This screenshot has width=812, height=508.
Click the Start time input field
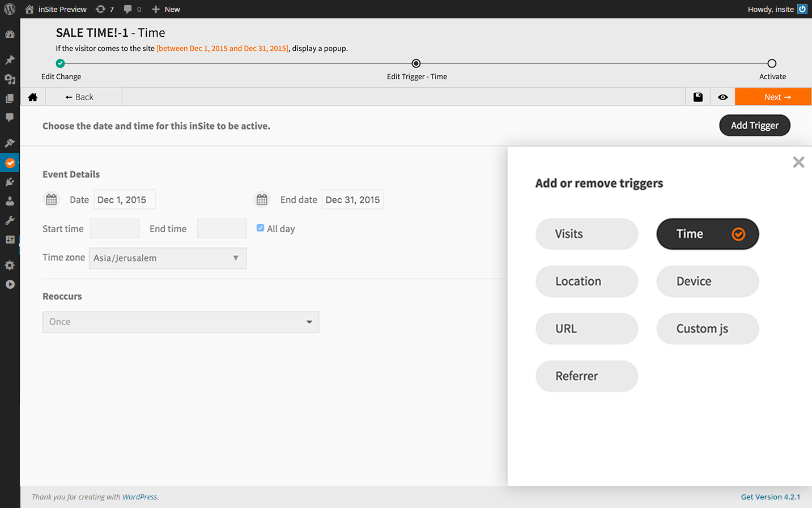click(115, 229)
